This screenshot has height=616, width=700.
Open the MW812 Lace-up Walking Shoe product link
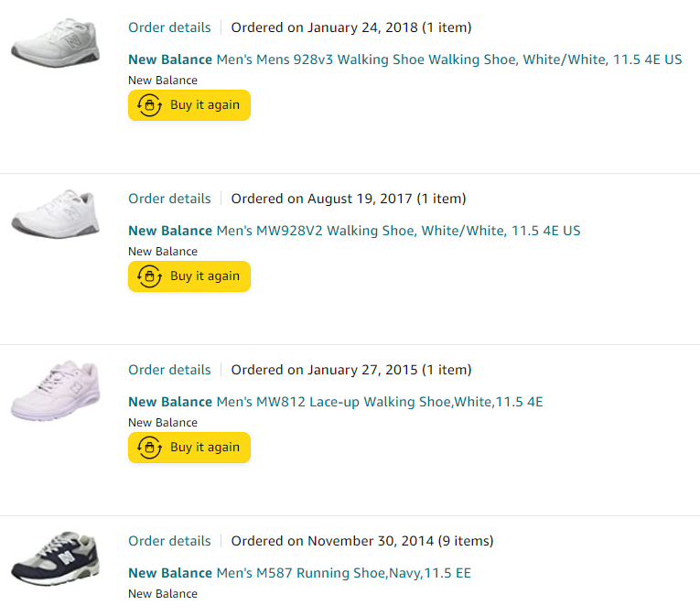335,402
